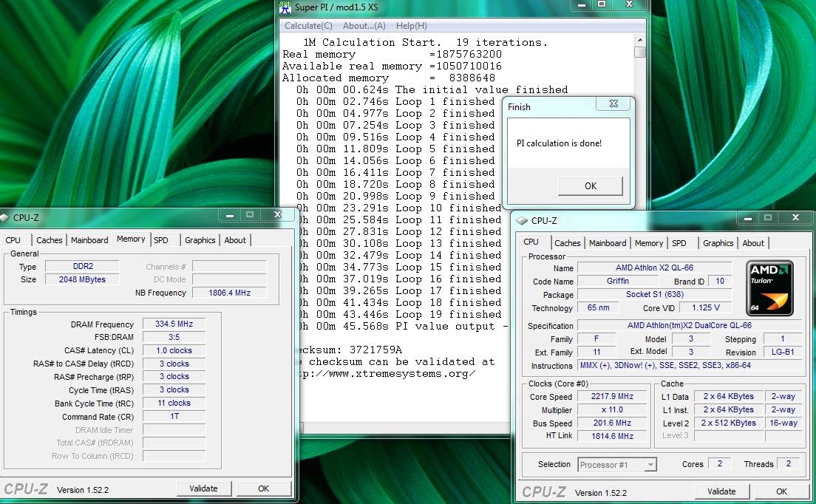816x504 pixels.
Task: Click Validate in left CPU-Z window
Action: (x=203, y=488)
